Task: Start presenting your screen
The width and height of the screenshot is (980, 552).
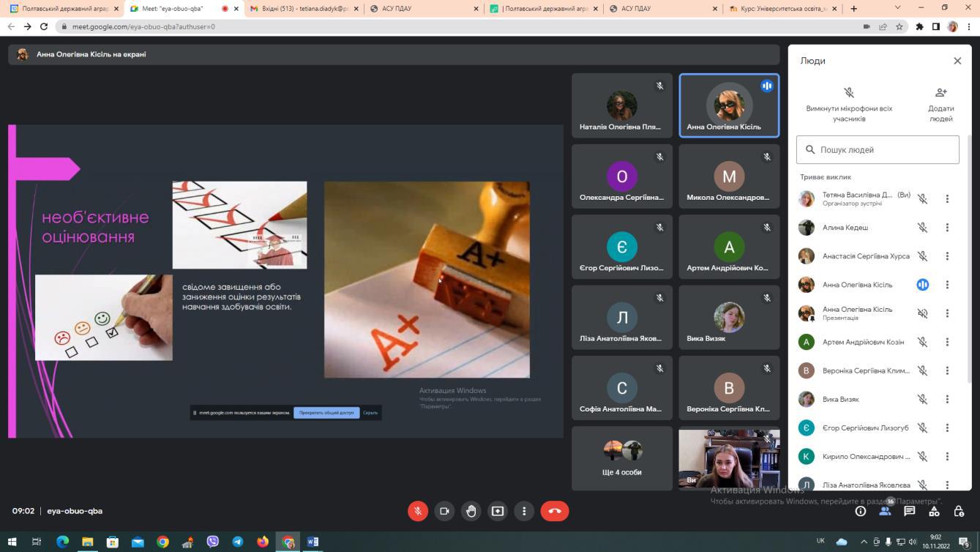Action: point(498,511)
